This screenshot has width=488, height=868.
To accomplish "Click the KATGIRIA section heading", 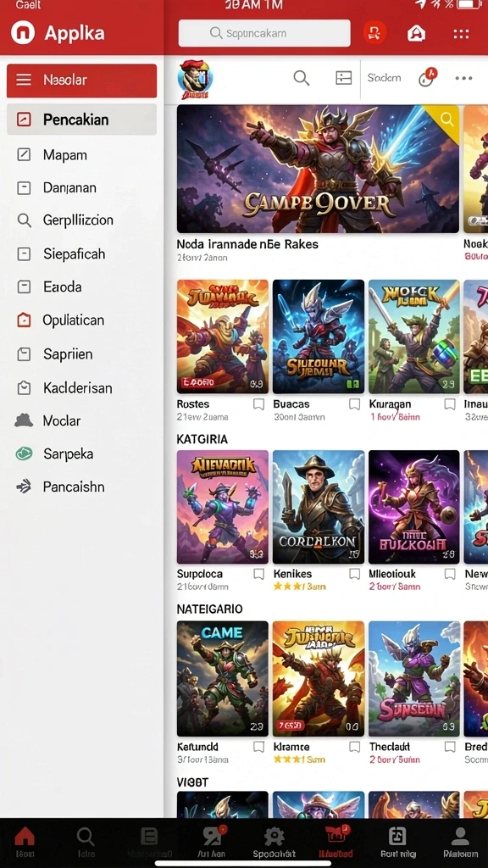I will pyautogui.click(x=202, y=439).
